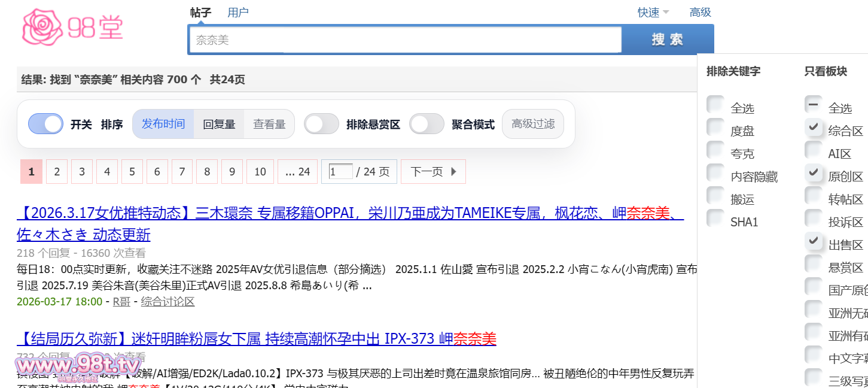Image resolution: width=868 pixels, height=388 pixels.
Task: Jump to last page 24
Action: (x=297, y=172)
